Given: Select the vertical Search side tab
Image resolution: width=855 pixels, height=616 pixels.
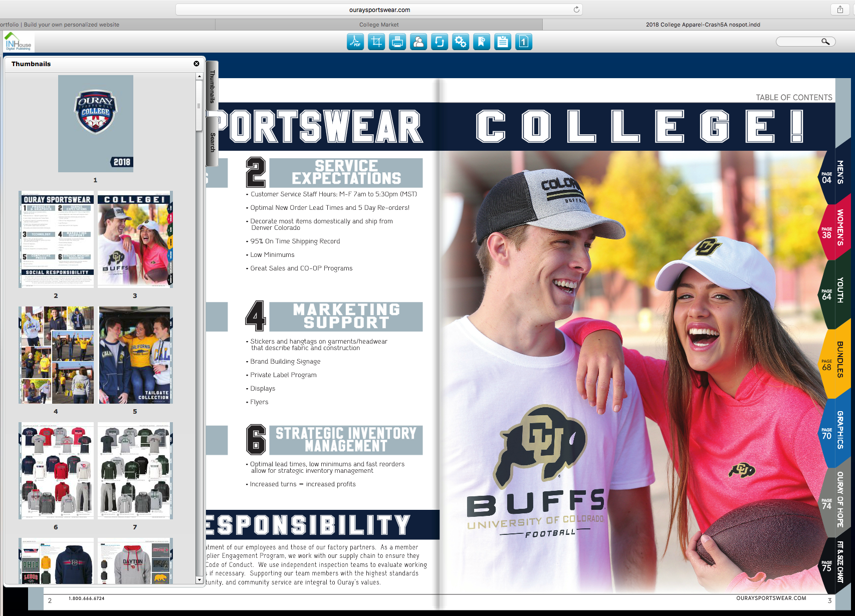Looking at the screenshot, I should pyautogui.click(x=212, y=142).
